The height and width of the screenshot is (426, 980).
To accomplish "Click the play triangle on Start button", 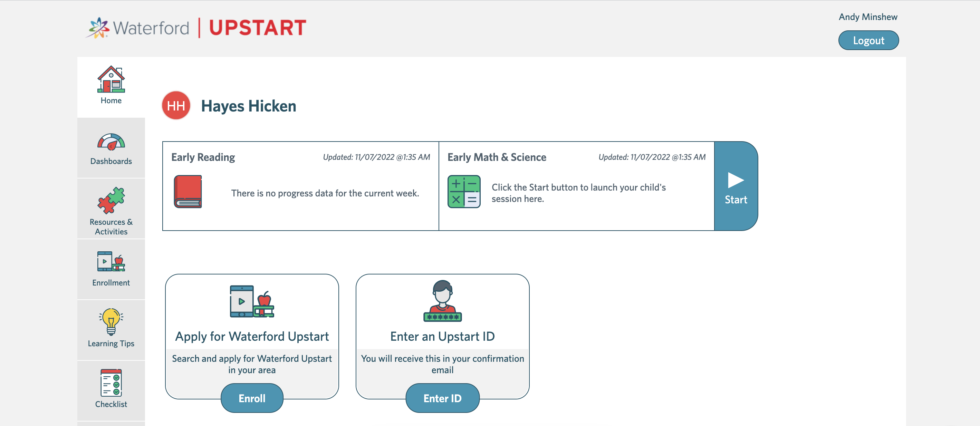I will pyautogui.click(x=736, y=180).
